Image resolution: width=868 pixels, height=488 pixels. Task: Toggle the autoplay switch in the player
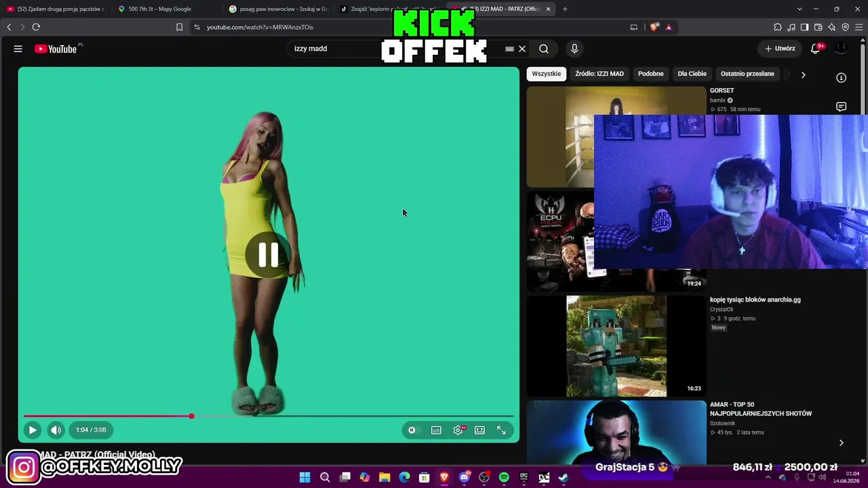412,430
